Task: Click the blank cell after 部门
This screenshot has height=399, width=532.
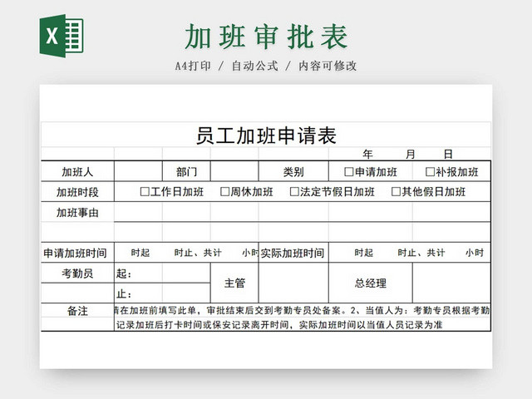Action: 234,171
